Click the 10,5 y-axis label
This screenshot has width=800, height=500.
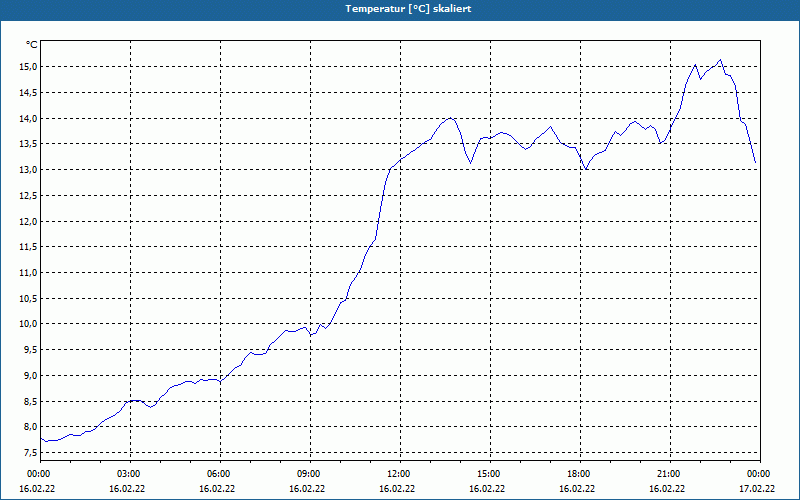coord(28,298)
